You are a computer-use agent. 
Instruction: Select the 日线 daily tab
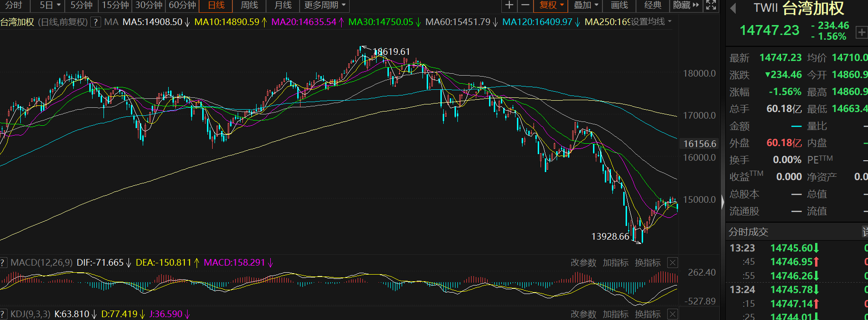(216, 5)
